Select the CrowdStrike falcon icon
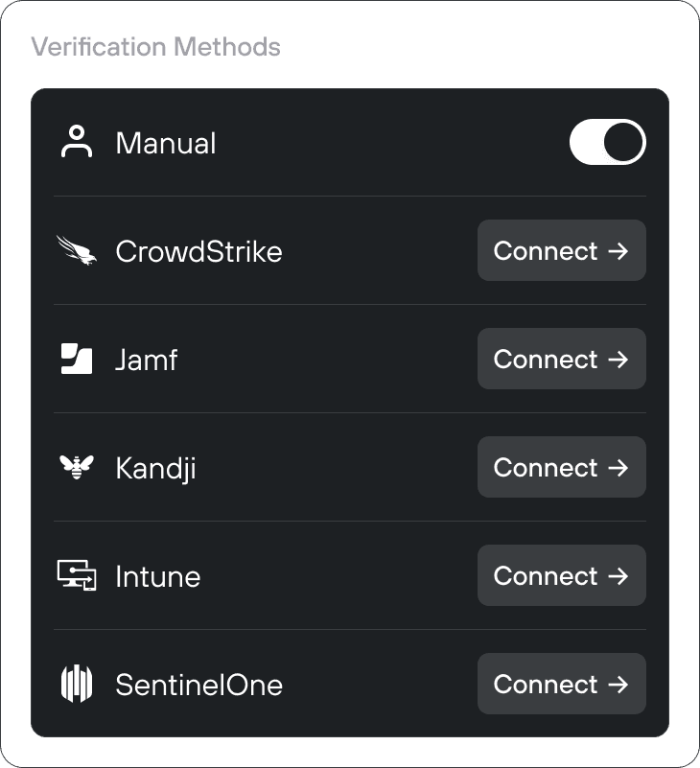This screenshot has width=700, height=768. pos(78,250)
